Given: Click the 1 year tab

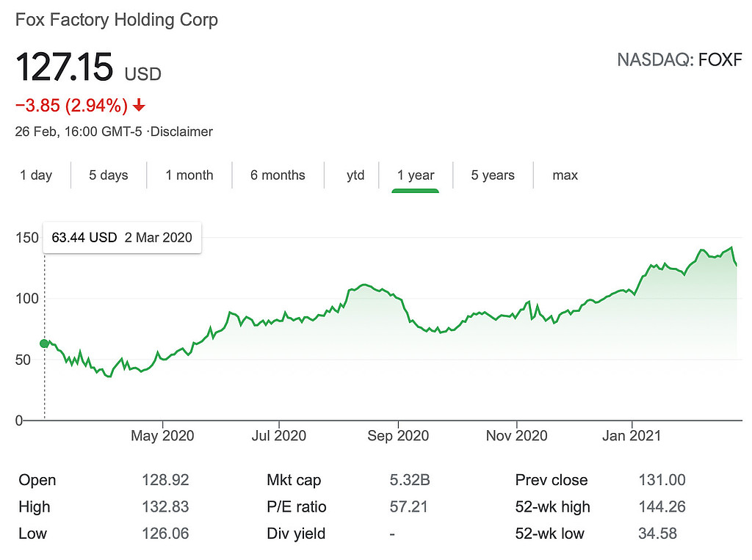Looking at the screenshot, I should point(416,175).
